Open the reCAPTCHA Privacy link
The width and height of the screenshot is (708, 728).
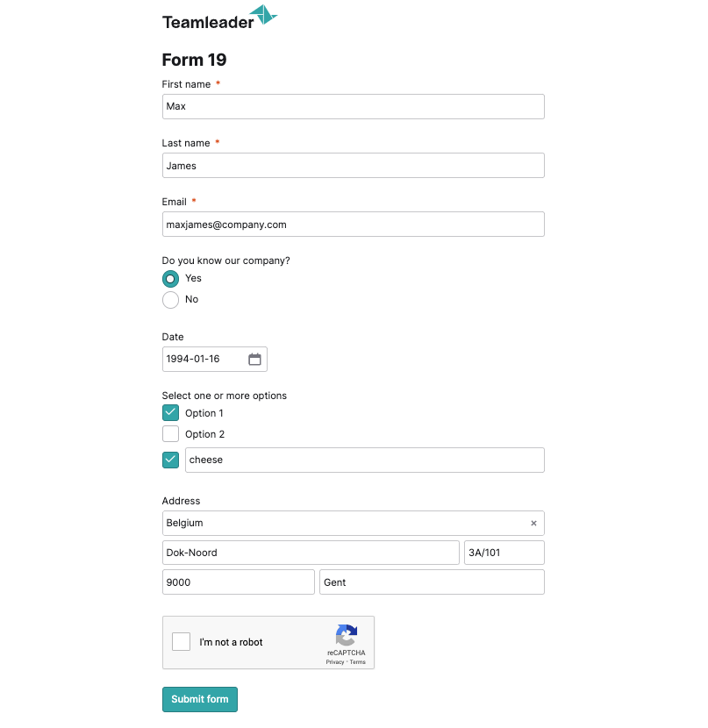(335, 662)
